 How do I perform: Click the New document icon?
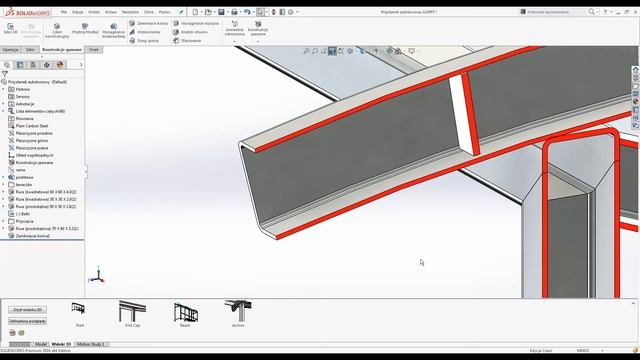click(195, 12)
